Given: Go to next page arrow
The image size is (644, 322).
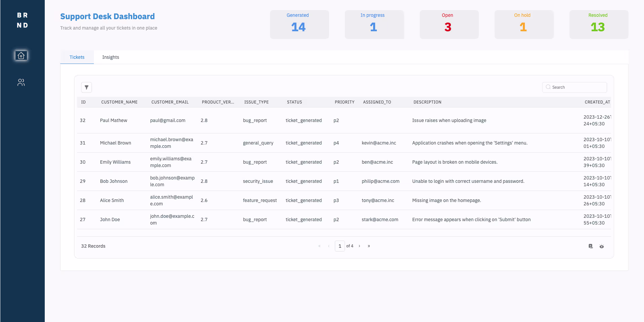Looking at the screenshot, I should pos(359,246).
